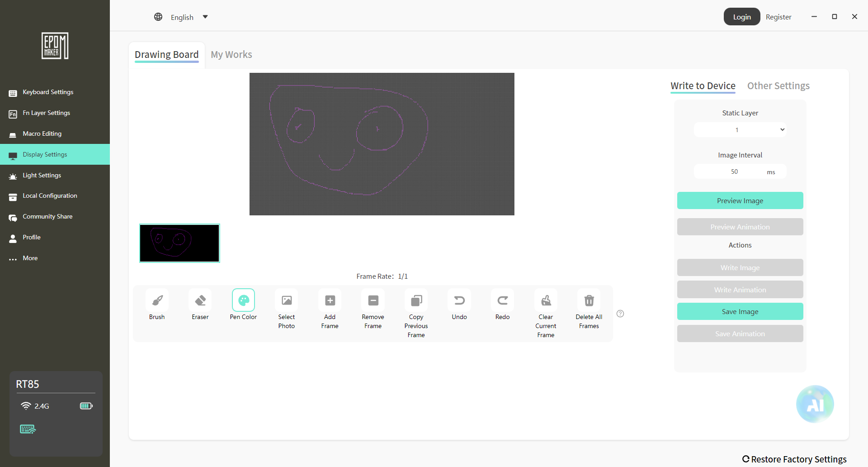This screenshot has height=467, width=868.
Task: Open the Pen Color picker
Action: point(243,300)
